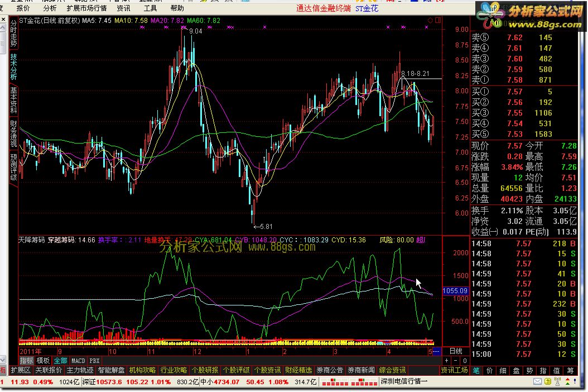Click the red window-layout icon atop chart
Image resolution: width=588 pixels, height=392 pixels.
437,20
